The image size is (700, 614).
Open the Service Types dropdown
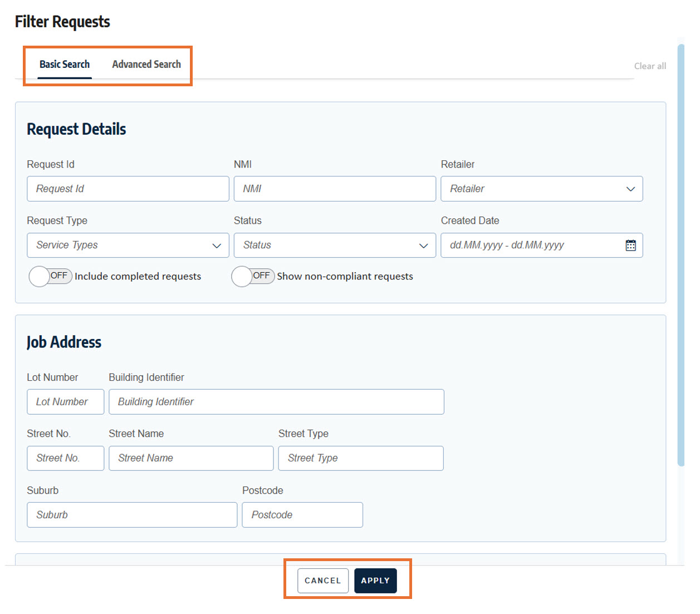coord(128,245)
